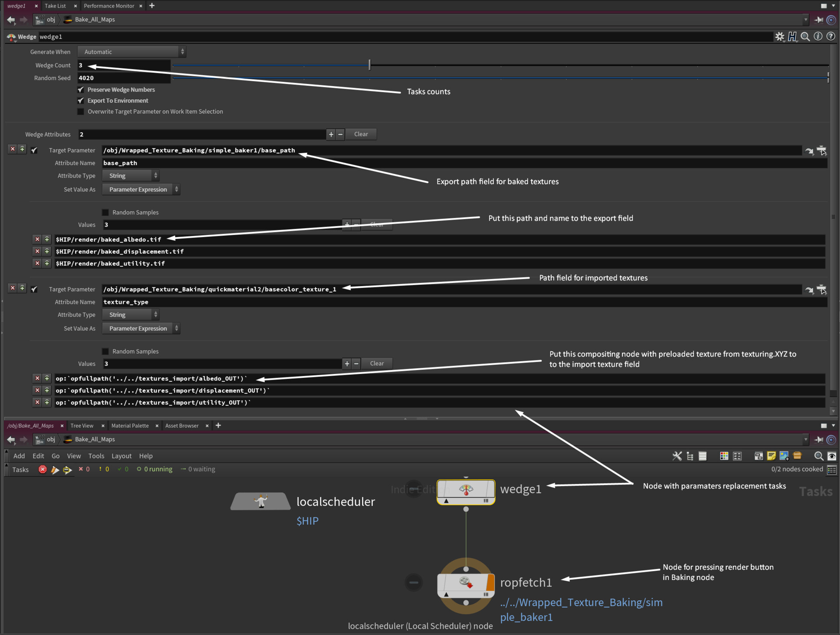This screenshot has width=840, height=635.
Task: Click Clear button beside Wedge Attributes
Action: tap(361, 134)
